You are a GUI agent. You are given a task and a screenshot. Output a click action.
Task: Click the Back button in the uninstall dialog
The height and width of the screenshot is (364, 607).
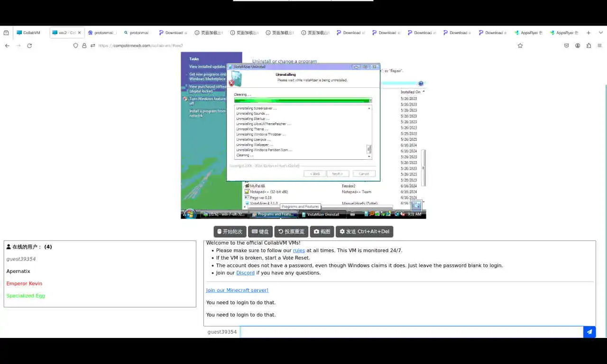(x=315, y=174)
